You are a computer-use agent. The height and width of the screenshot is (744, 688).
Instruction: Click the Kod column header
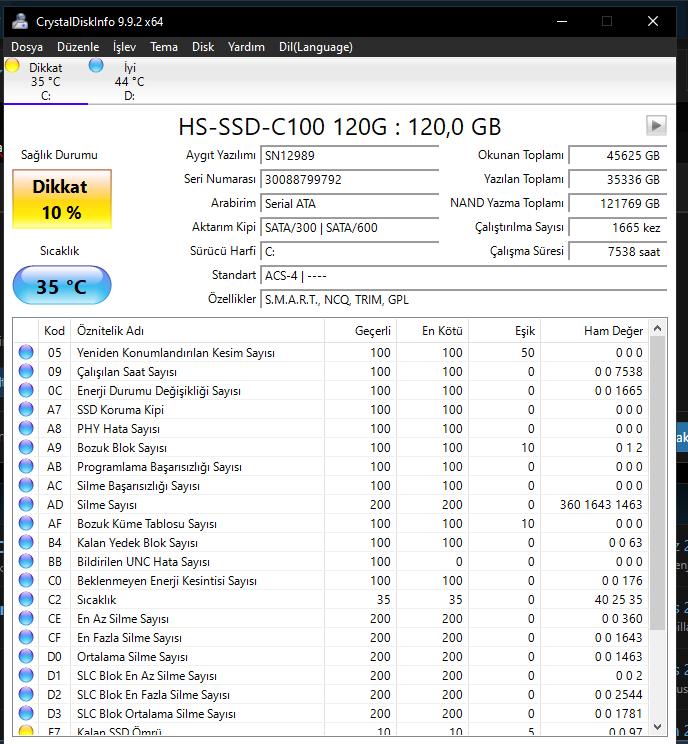[55, 331]
